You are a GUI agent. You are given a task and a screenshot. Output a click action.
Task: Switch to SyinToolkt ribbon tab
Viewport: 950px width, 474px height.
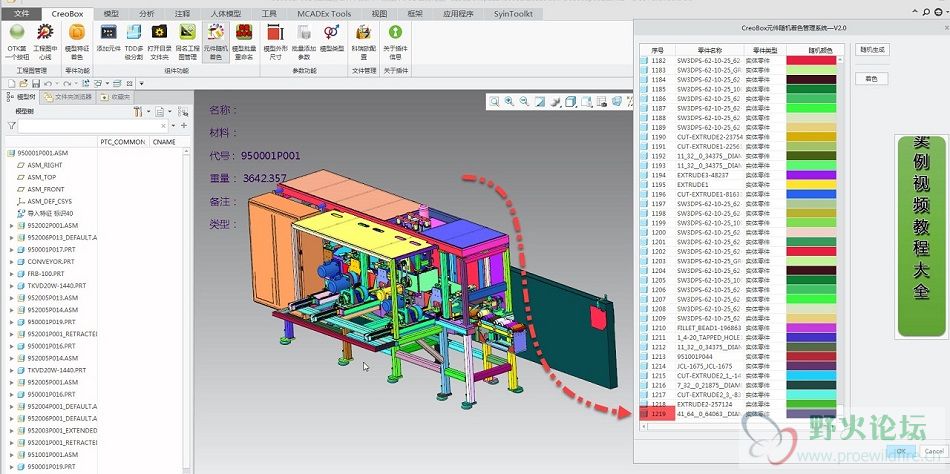(x=513, y=13)
